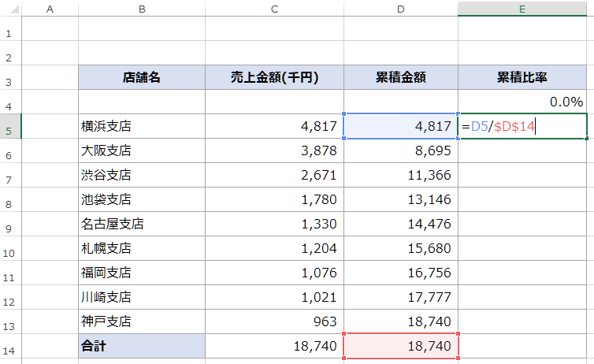Select row 11 header

pos(10,273)
